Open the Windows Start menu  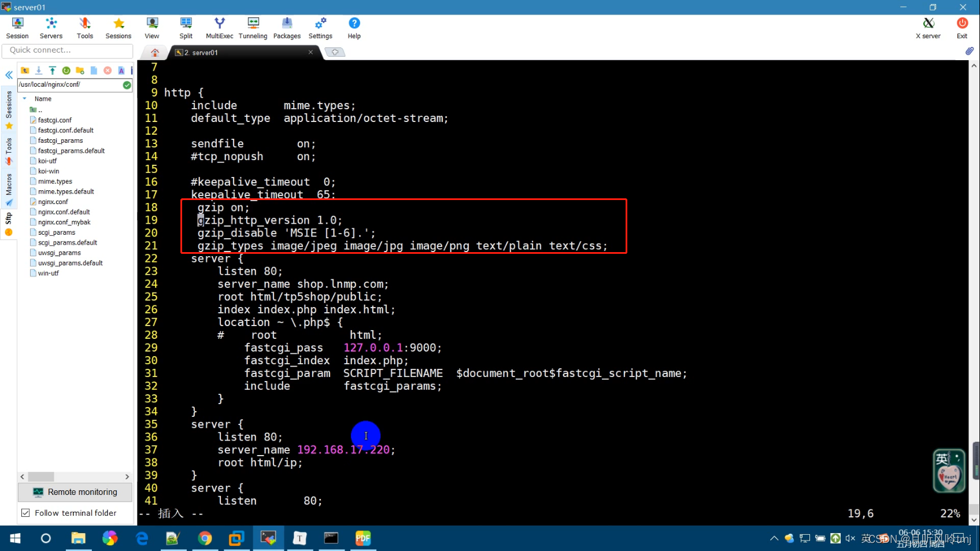[15, 538]
